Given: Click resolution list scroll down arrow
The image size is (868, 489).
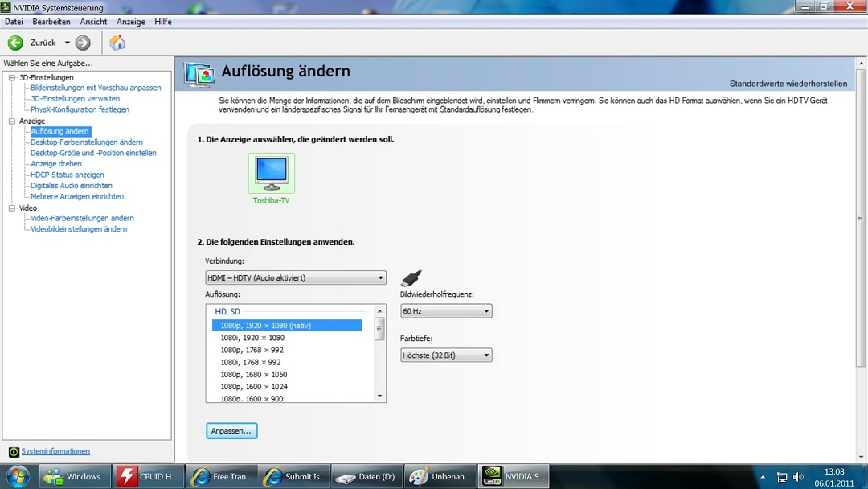Looking at the screenshot, I should [x=379, y=396].
